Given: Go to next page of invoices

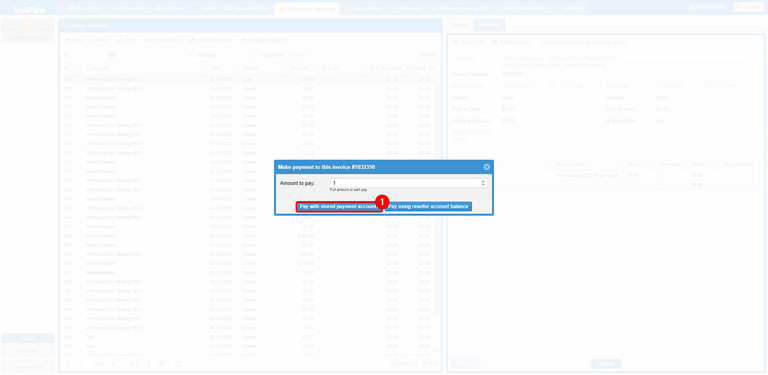Looking at the screenshot, I should [x=148, y=363].
